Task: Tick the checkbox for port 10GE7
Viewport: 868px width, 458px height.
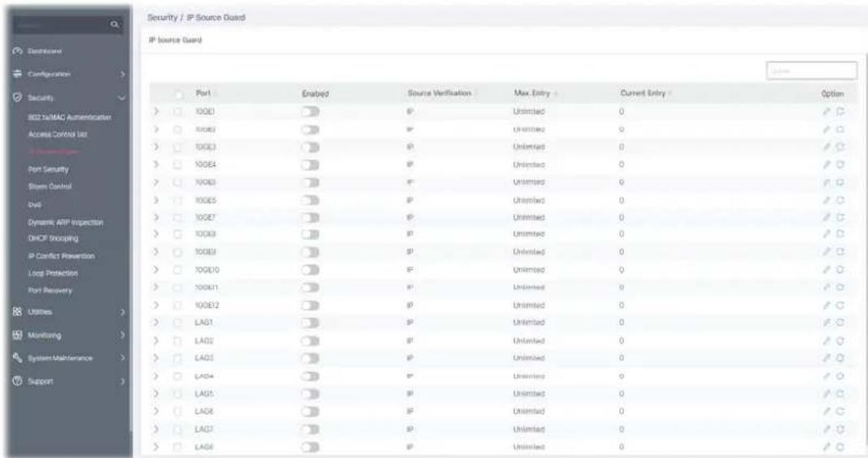Action: click(177, 217)
